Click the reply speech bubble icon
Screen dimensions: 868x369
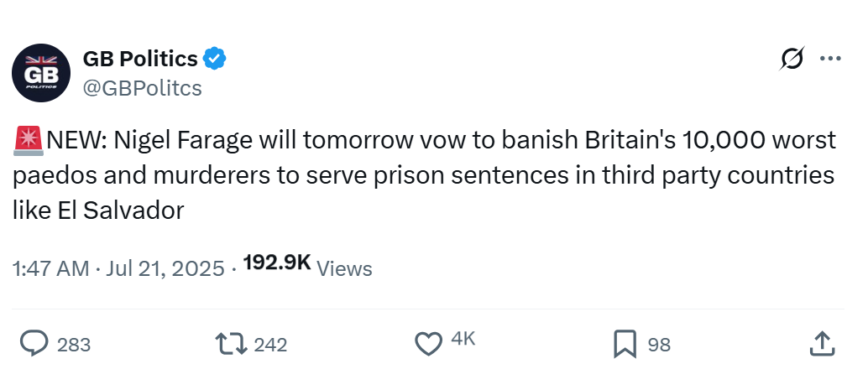coord(34,344)
